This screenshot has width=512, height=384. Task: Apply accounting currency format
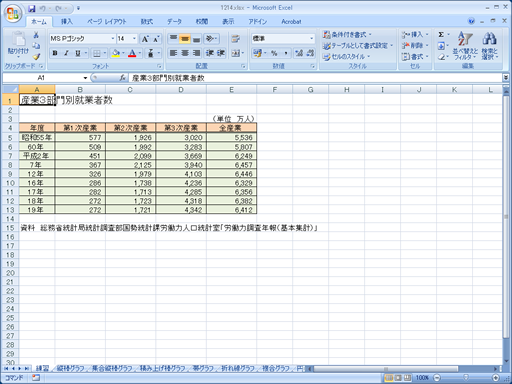[257, 53]
